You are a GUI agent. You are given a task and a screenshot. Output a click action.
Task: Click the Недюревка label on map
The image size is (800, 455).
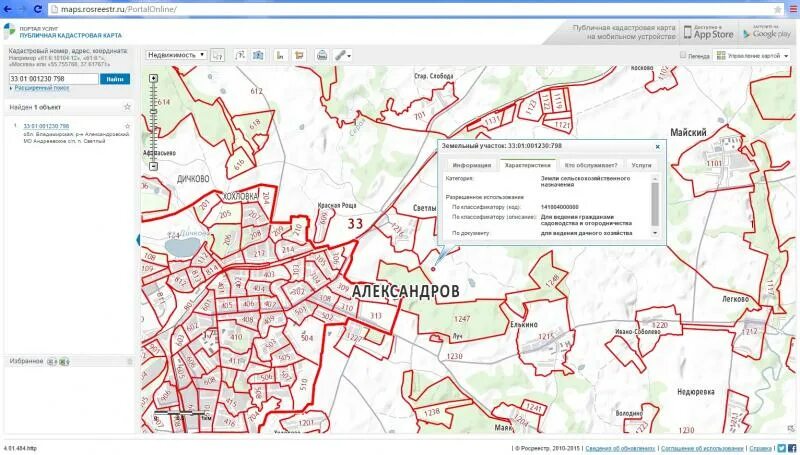696,392
